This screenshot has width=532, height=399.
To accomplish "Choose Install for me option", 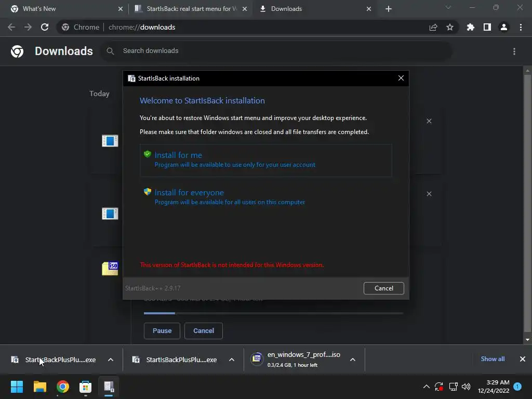I will pos(265,160).
